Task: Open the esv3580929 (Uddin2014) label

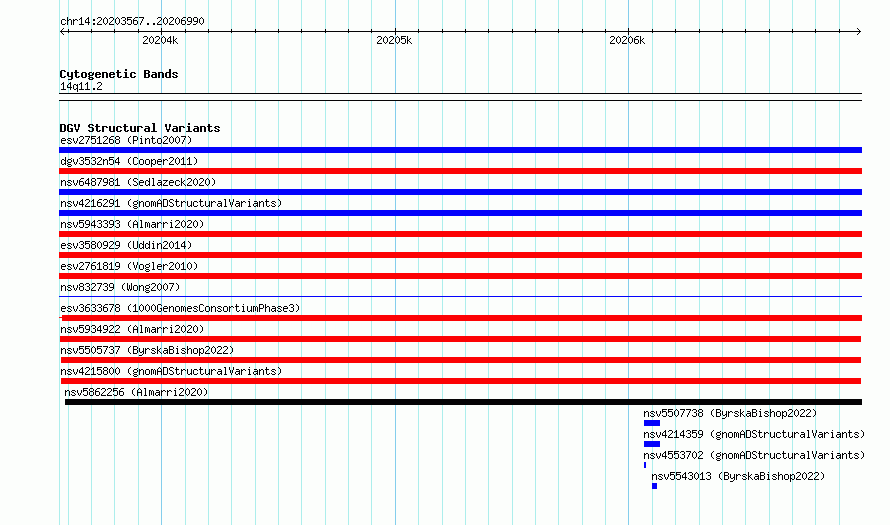Action: [x=126, y=245]
